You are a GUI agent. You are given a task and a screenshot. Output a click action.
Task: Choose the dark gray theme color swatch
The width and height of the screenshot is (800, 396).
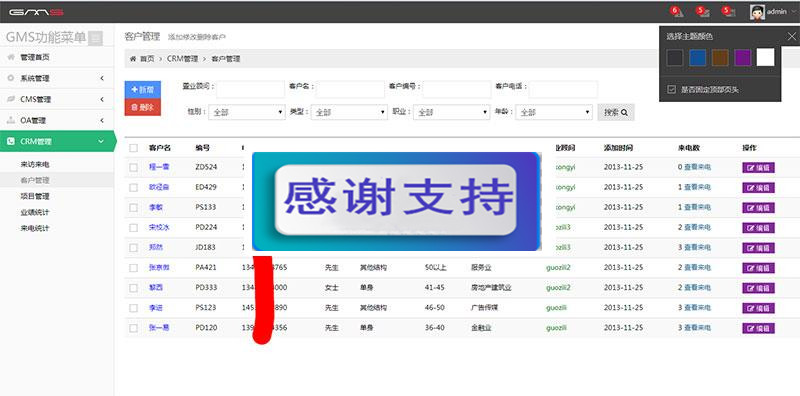(x=675, y=58)
